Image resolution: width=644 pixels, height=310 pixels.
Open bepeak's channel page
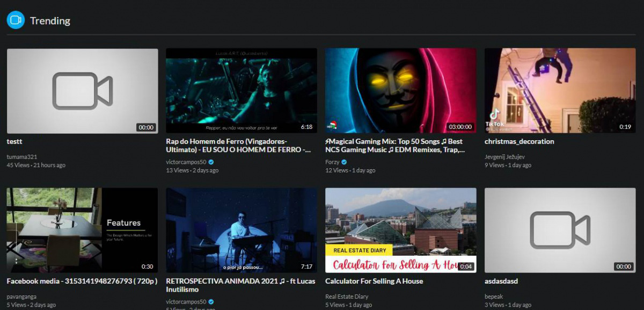pos(494,297)
